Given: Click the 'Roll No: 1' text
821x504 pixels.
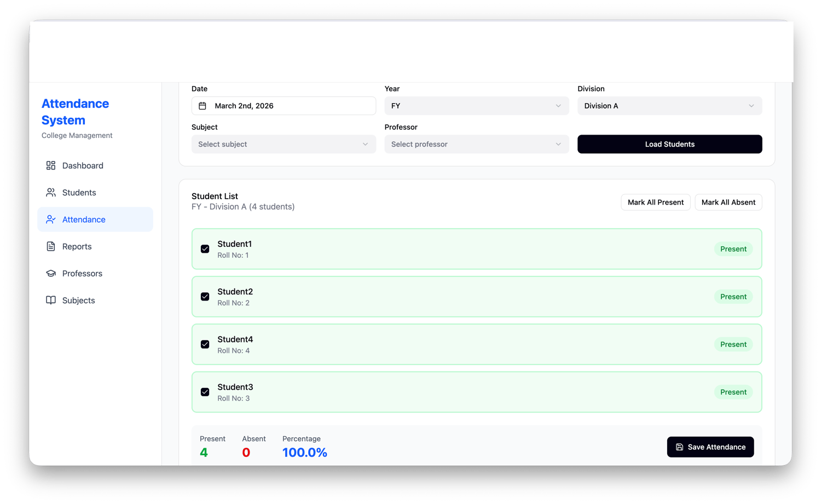Looking at the screenshot, I should click(233, 255).
